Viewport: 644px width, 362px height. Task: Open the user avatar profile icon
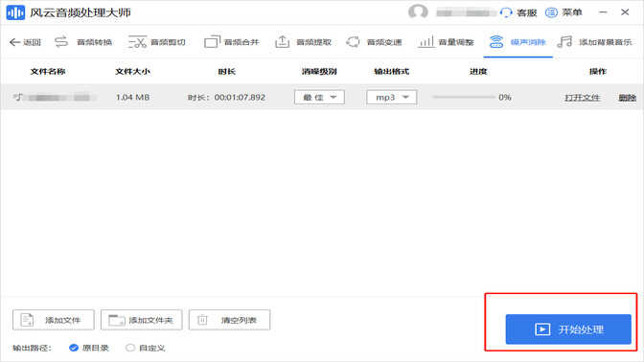(418, 11)
